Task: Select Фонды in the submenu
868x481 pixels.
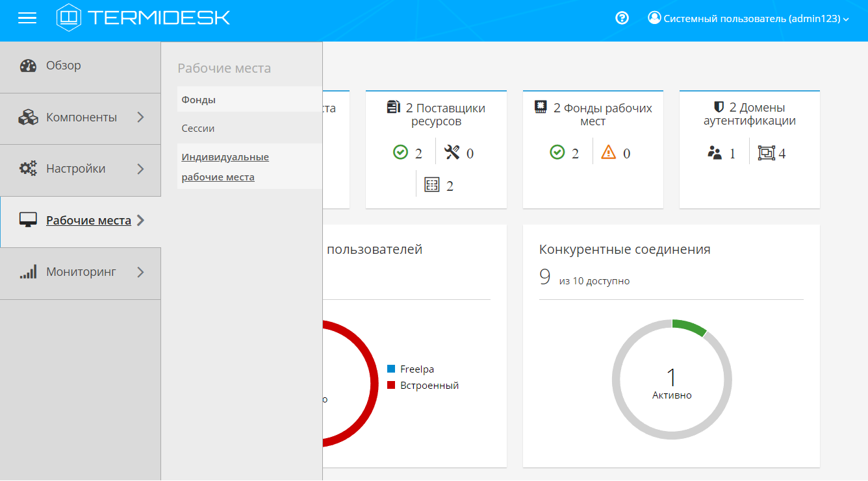Action: coord(199,100)
